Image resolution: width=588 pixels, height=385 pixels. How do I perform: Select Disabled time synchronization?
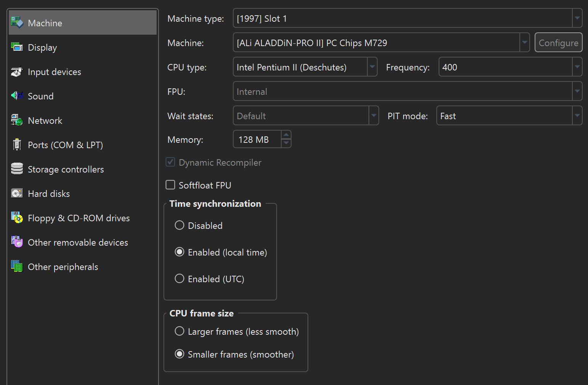point(179,225)
